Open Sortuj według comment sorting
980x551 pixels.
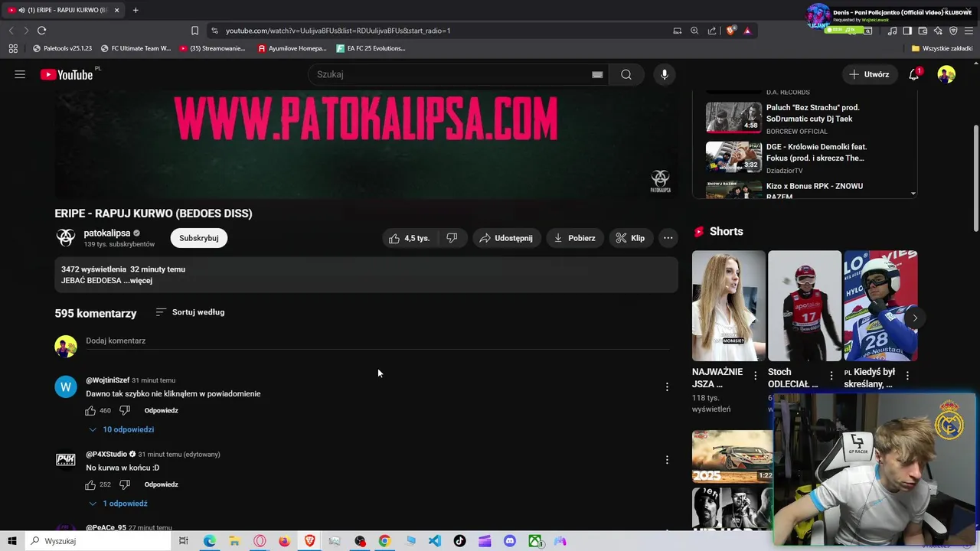[190, 312]
